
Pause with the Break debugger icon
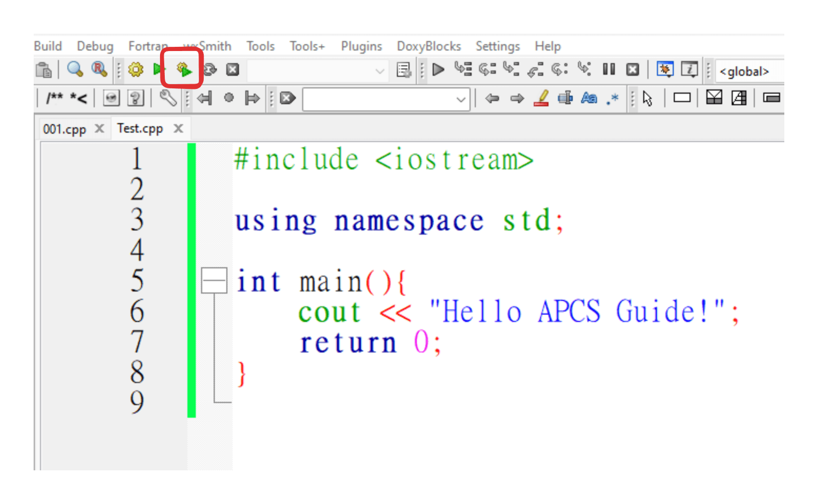pyautogui.click(x=609, y=69)
